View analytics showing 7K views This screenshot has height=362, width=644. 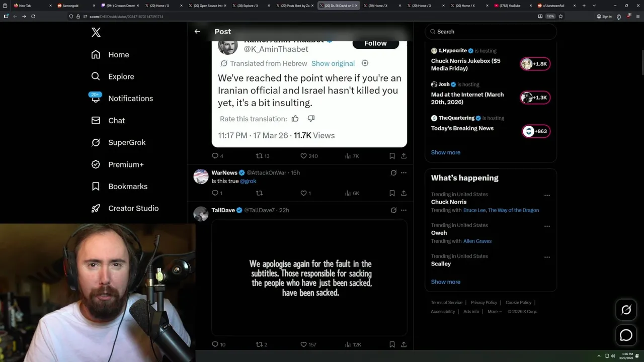352,156
